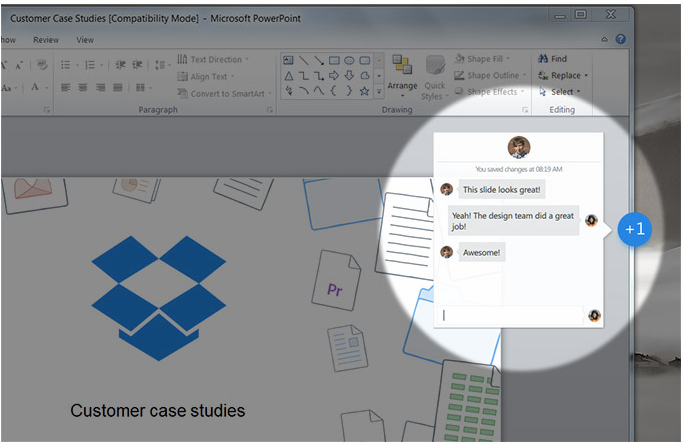
Task: Select the Elbow Connector shape
Action: click(304, 76)
